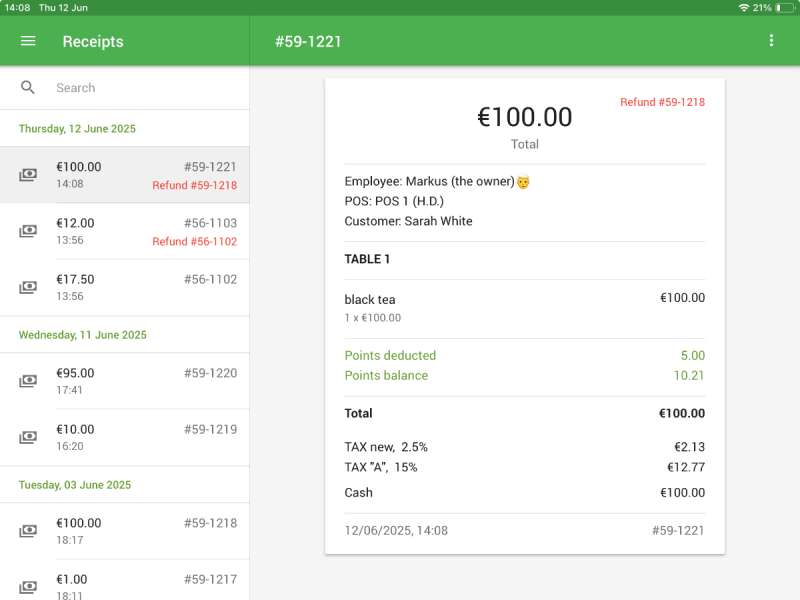Click Refund #56-1102 label in receipt list

tap(194, 241)
